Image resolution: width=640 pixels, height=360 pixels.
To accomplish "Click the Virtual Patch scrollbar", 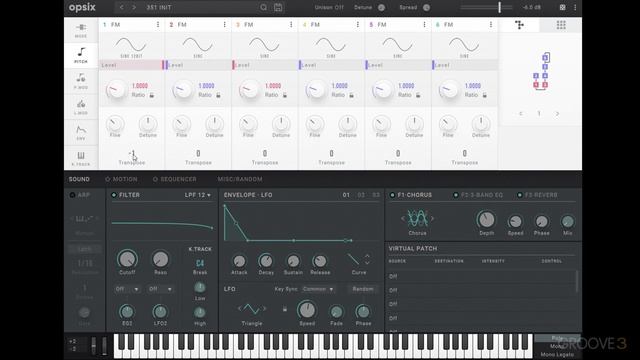I will tap(577, 282).
